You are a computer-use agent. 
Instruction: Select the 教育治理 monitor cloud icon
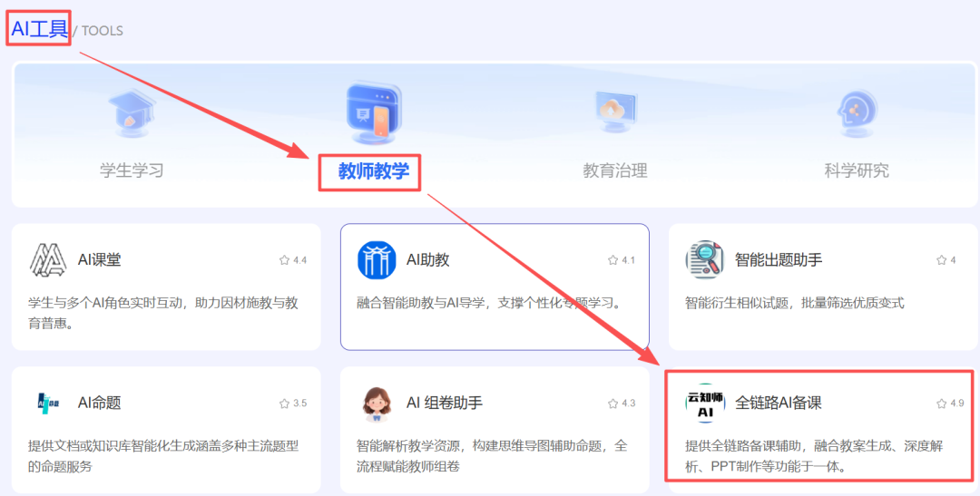click(615, 112)
